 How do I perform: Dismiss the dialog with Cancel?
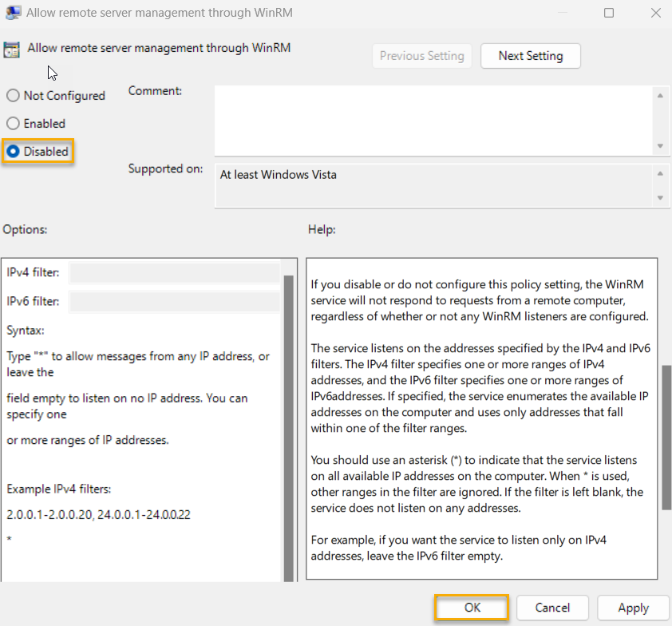[x=552, y=608]
